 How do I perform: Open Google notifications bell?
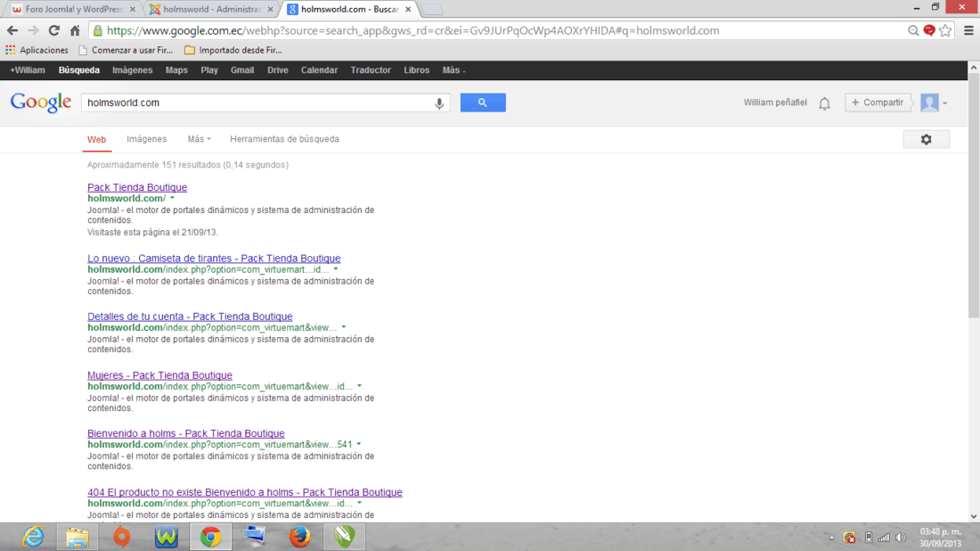tap(824, 103)
